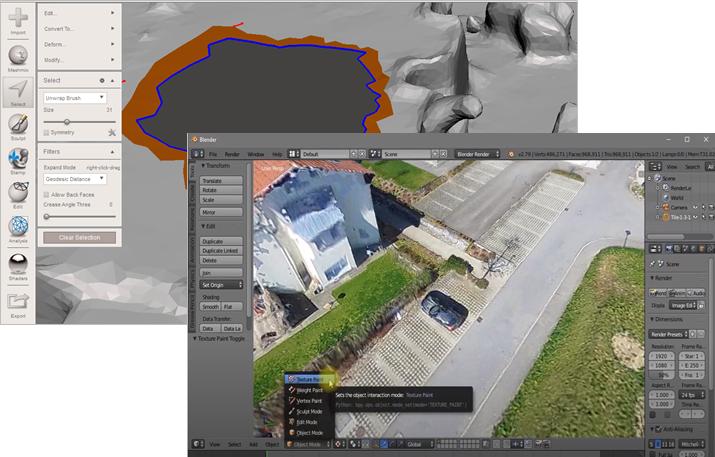Viewport: 715px width, 457px height.
Task: Adjust the Crease Angle Thres slider
Action: 79,216
